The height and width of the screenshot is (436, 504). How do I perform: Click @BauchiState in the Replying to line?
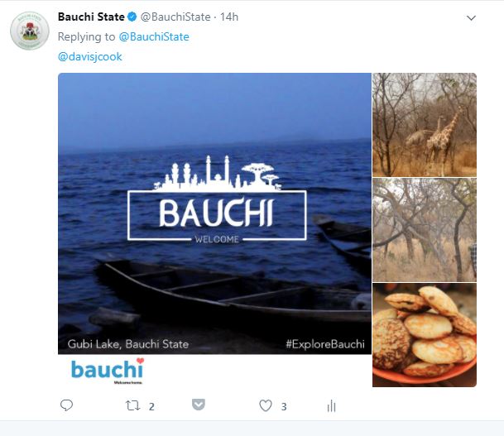[x=154, y=36]
